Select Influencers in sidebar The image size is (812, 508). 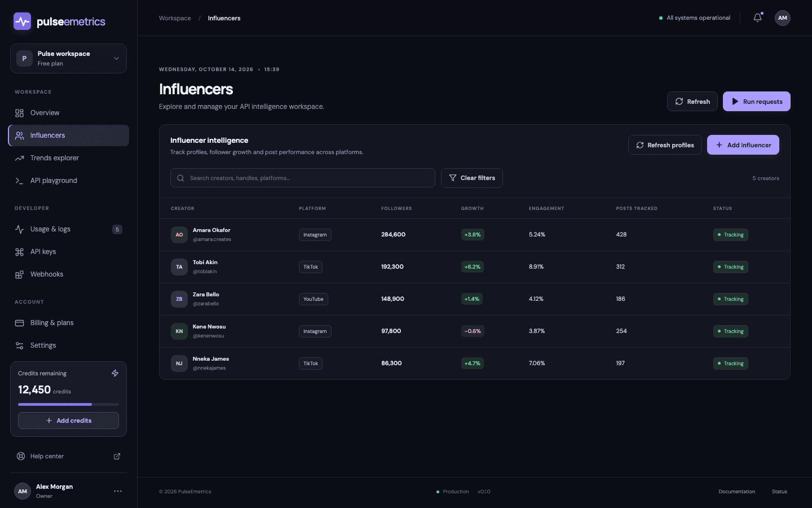coord(68,135)
